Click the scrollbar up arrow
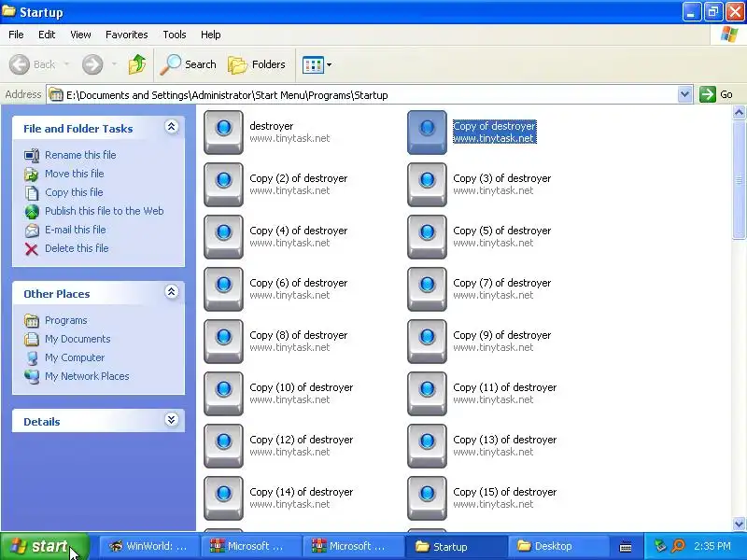The image size is (747, 560). click(x=739, y=113)
